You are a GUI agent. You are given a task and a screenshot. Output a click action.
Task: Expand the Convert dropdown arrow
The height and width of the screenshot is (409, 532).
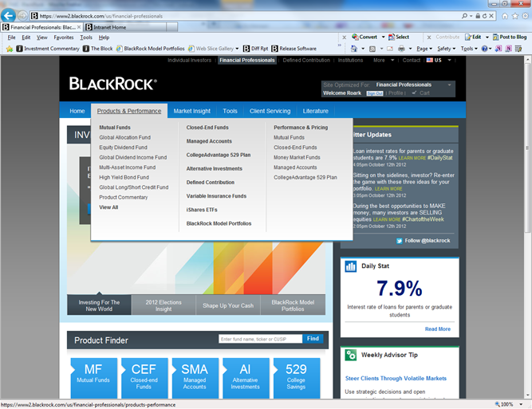coord(383,37)
